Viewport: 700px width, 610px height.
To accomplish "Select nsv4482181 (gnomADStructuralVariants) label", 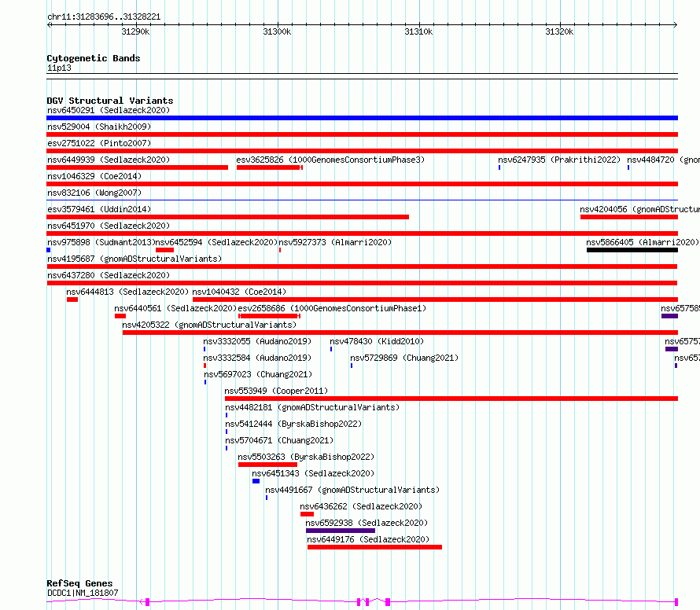I will [x=312, y=407].
